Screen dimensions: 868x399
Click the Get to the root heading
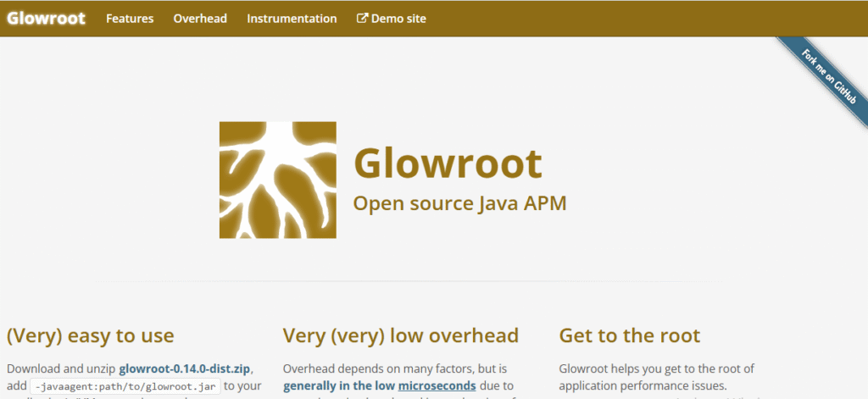coord(630,335)
